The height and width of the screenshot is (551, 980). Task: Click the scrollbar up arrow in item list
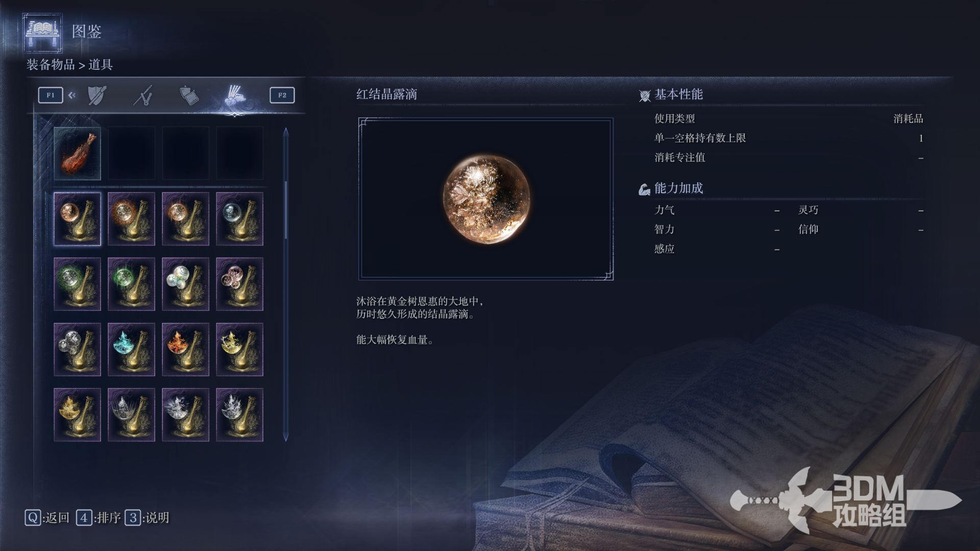[x=286, y=132]
